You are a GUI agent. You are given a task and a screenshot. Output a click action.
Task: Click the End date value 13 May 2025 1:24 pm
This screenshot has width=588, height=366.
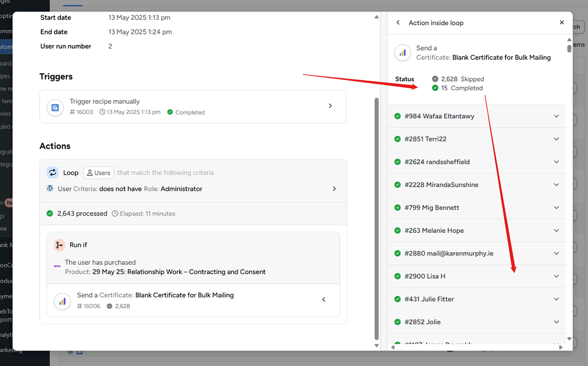pyautogui.click(x=140, y=32)
